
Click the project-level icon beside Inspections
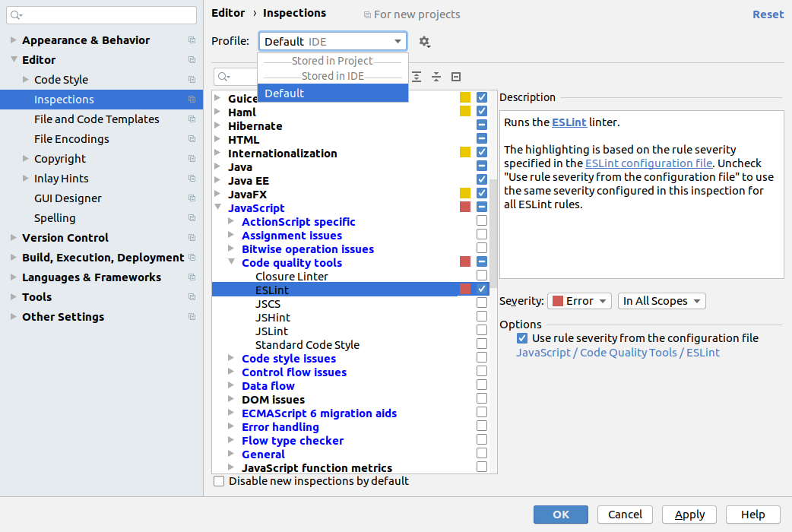point(192,100)
